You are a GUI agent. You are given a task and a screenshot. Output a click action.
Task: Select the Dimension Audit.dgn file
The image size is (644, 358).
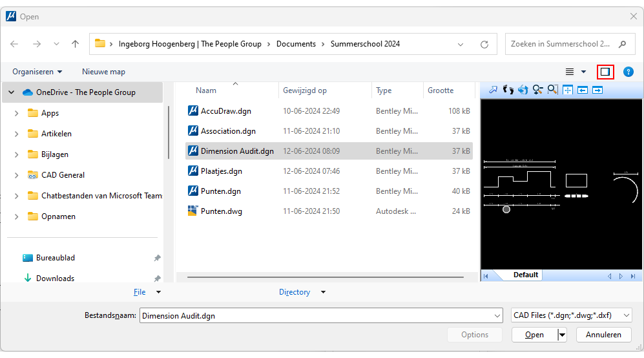(x=329, y=151)
